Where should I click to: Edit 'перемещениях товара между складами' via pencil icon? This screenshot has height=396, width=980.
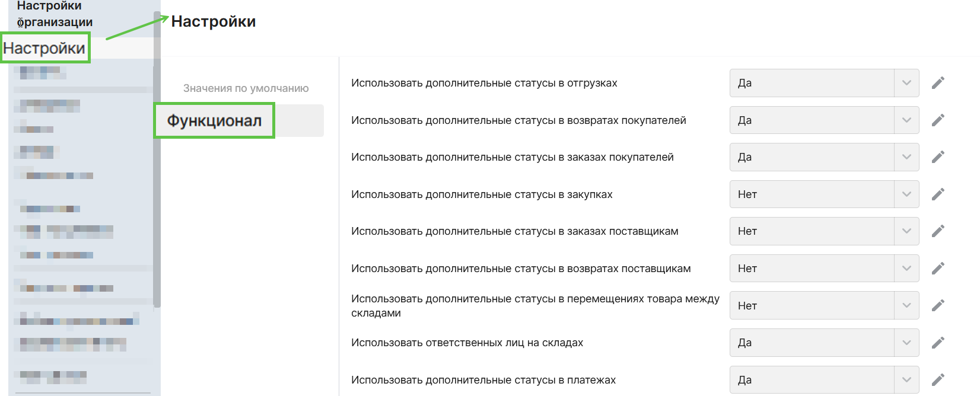click(x=938, y=306)
